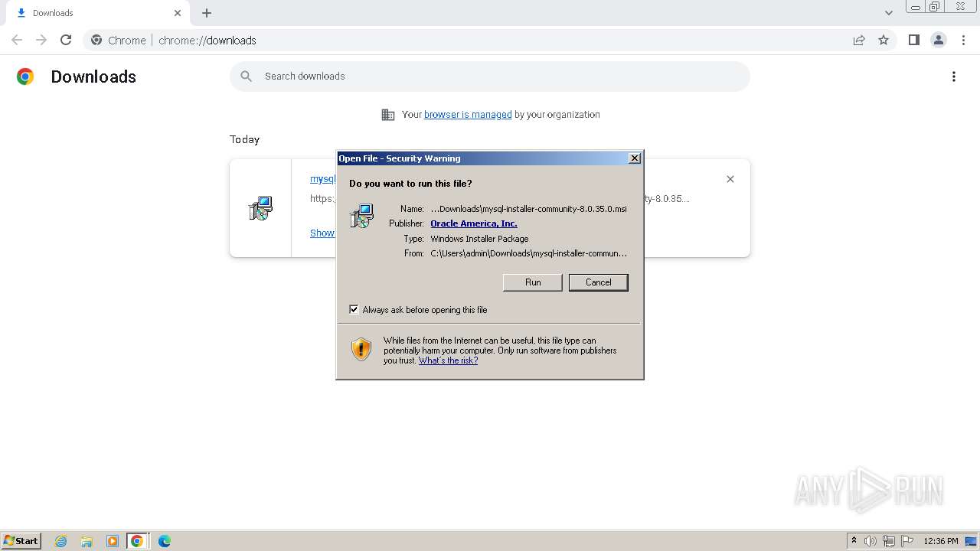980x551 pixels.
Task: Close the Security Warning dialog with X
Action: (x=634, y=158)
